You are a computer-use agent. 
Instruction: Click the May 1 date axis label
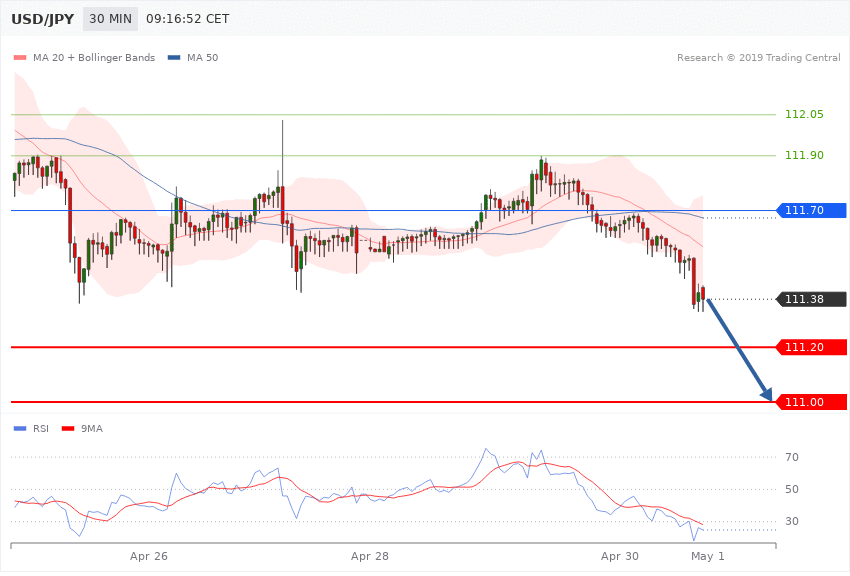(707, 556)
